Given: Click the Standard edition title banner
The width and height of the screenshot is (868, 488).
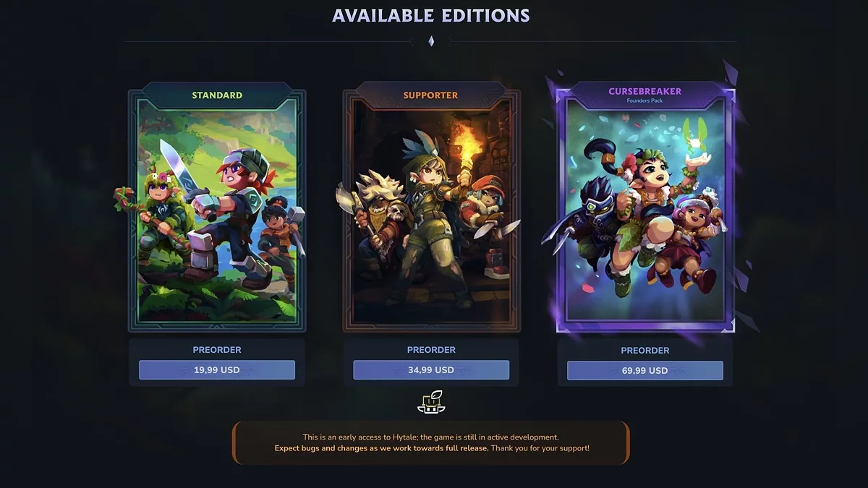Looking at the screenshot, I should (x=217, y=95).
